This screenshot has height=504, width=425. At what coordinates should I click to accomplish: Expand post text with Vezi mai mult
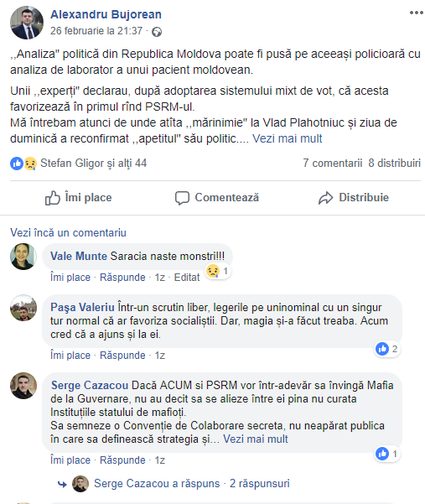(287, 138)
